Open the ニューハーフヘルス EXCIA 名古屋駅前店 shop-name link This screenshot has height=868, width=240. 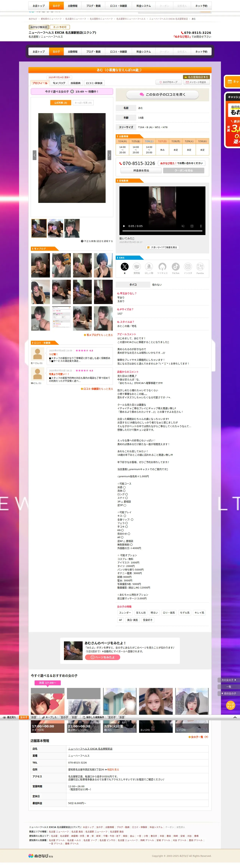coord(90,749)
